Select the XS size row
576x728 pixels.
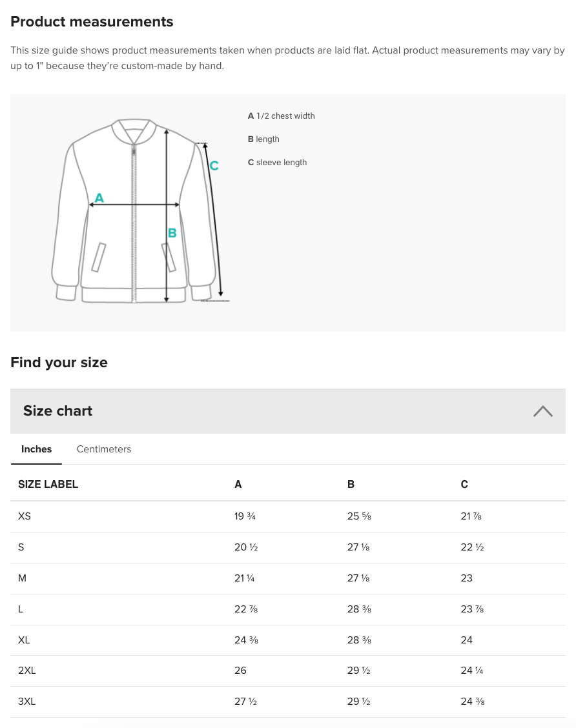tap(25, 516)
